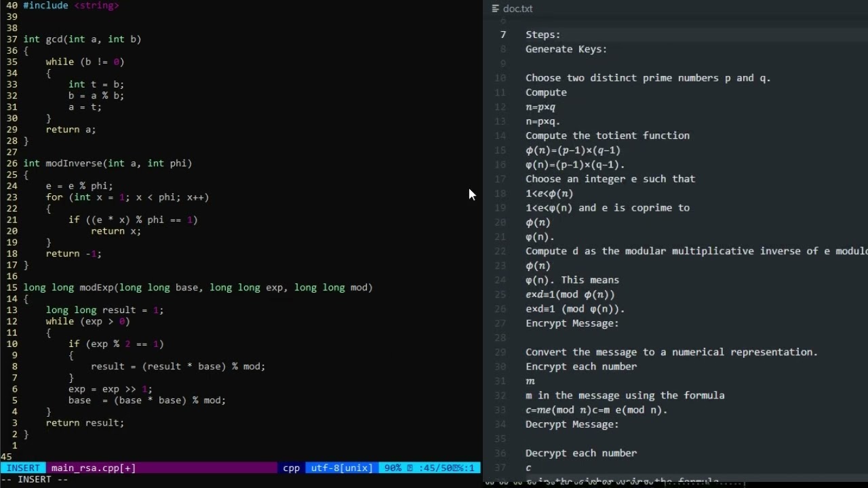The height and width of the screenshot is (488, 868).
Task: Click 'int modInverse(int a, int phi)' line
Action: (108, 163)
